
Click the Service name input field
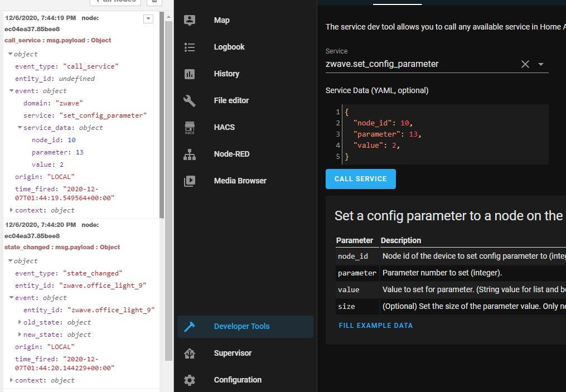[421, 64]
